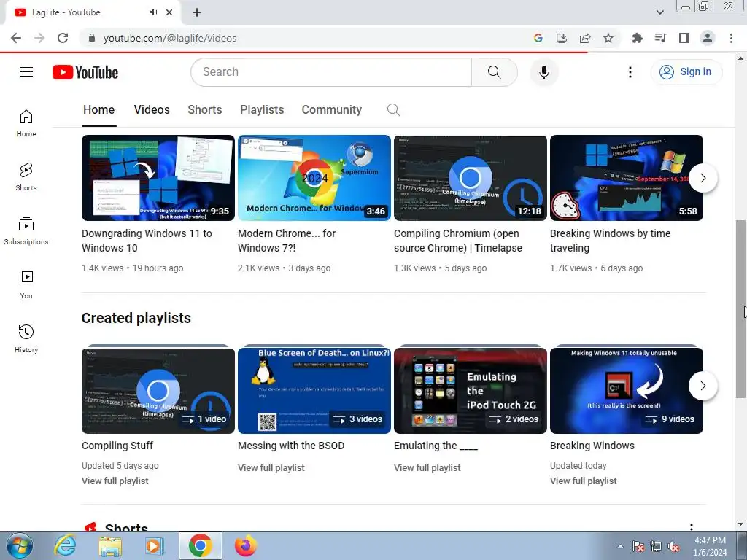747x560 pixels.
Task: Show hidden system tray icons arrow
Action: click(x=620, y=546)
